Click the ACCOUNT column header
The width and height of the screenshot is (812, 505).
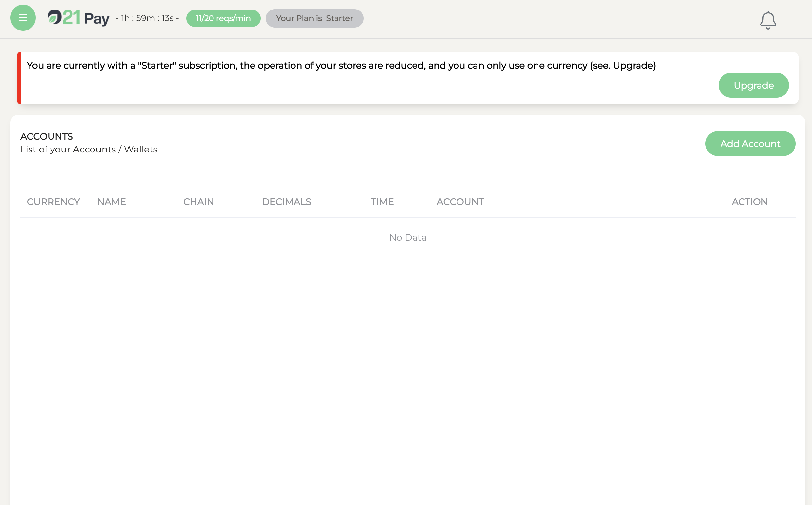[460, 202]
